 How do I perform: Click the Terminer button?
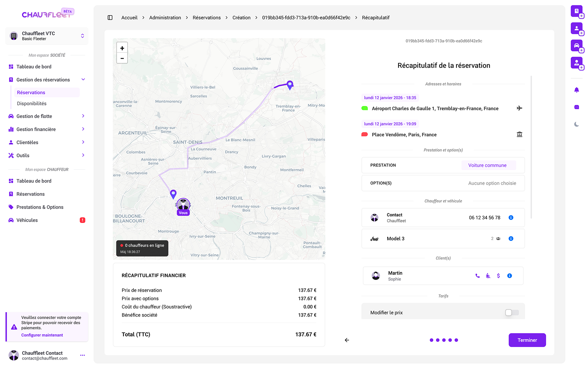(527, 340)
